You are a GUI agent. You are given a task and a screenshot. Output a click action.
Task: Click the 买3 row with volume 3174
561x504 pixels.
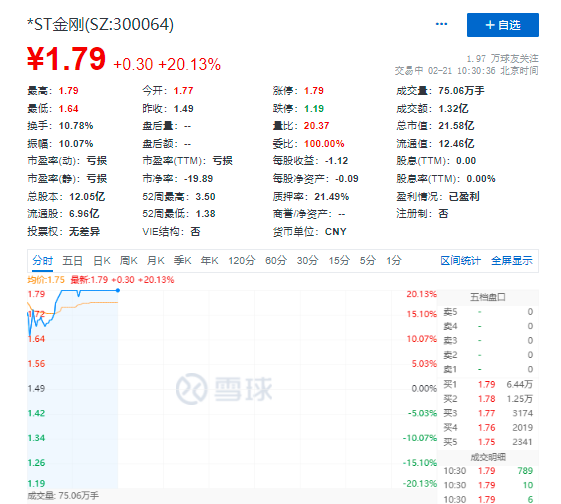point(488,414)
